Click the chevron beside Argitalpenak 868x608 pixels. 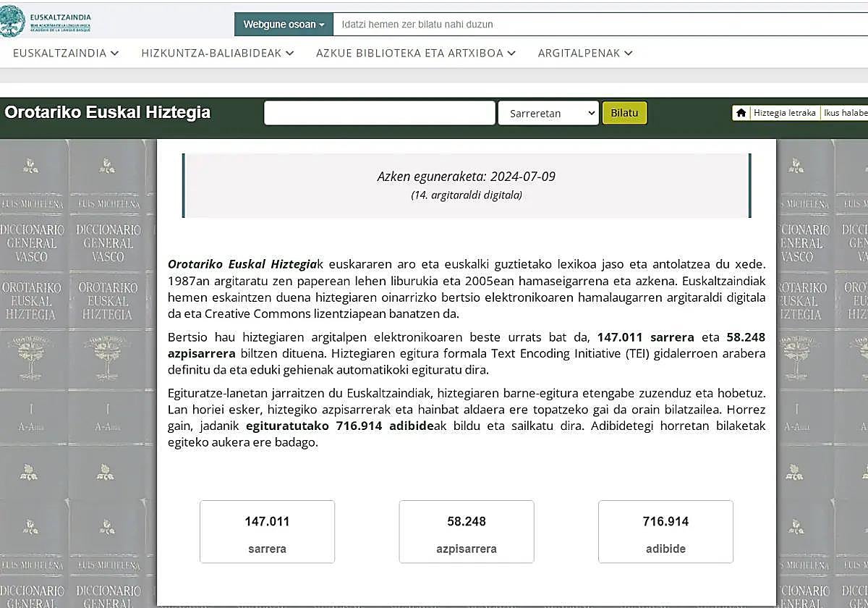628,53
